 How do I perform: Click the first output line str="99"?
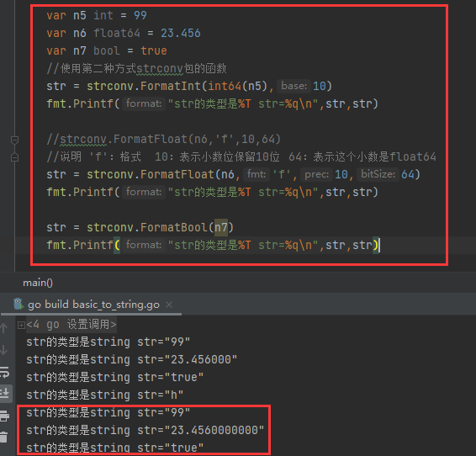[108, 342]
